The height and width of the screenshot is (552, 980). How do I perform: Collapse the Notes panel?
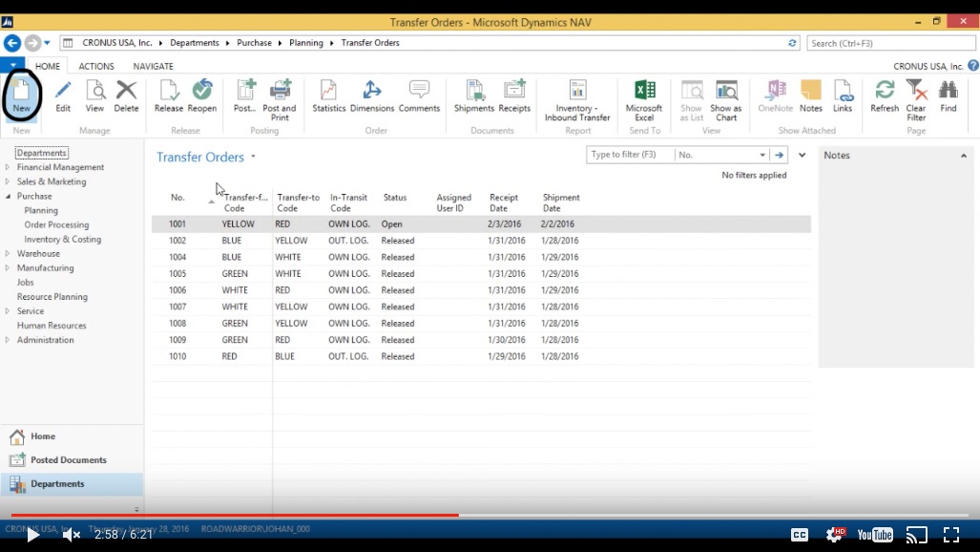(x=963, y=156)
